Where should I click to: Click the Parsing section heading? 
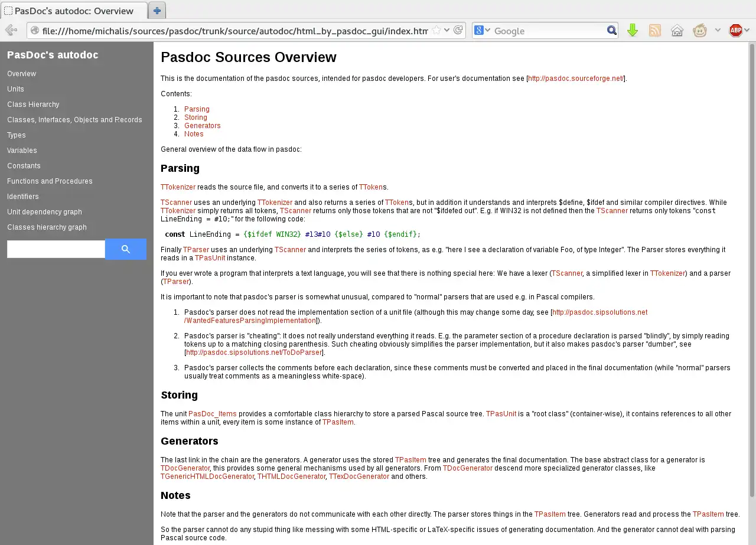click(x=180, y=168)
